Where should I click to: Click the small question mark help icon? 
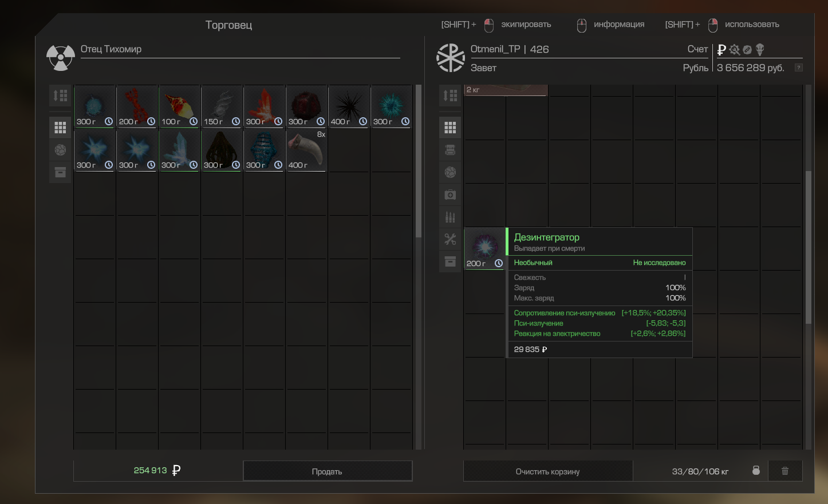click(798, 68)
